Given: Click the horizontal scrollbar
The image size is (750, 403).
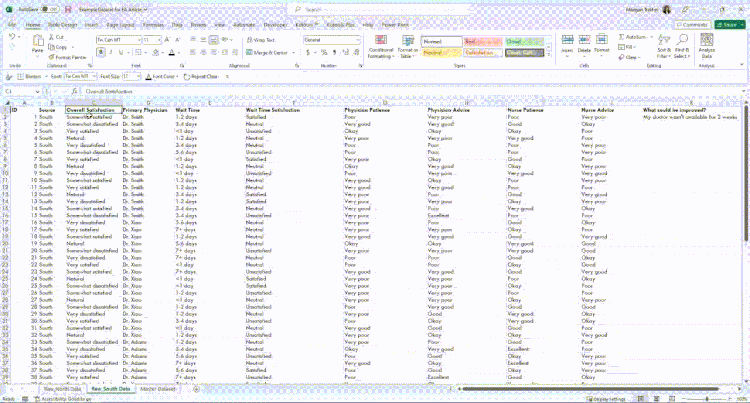Looking at the screenshot, I should (x=591, y=389).
